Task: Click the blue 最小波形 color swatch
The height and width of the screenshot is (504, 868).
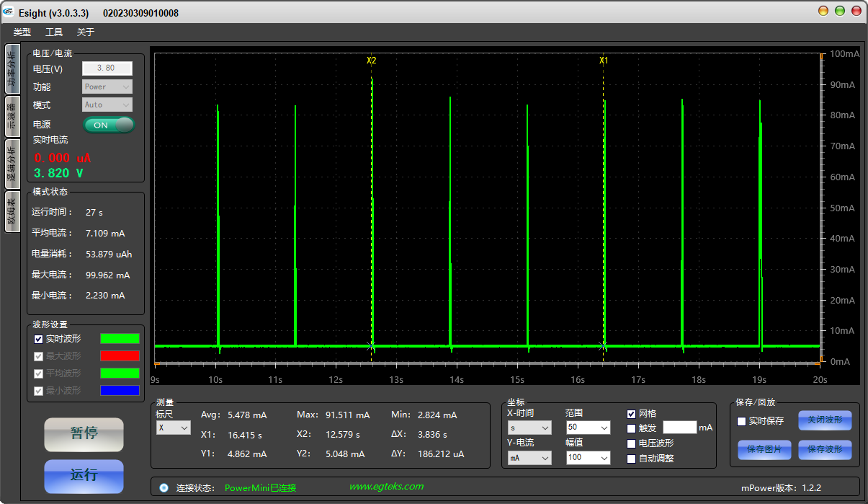Action: (x=120, y=391)
